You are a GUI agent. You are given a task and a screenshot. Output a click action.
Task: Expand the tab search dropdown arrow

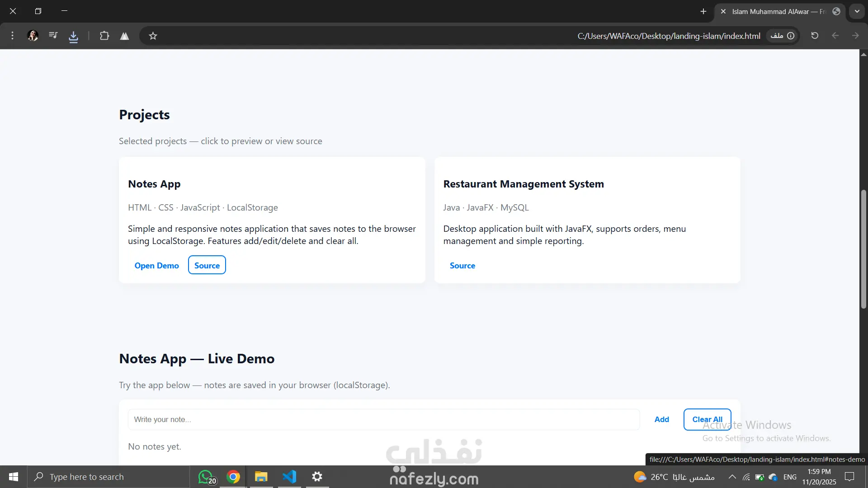coord(857,11)
